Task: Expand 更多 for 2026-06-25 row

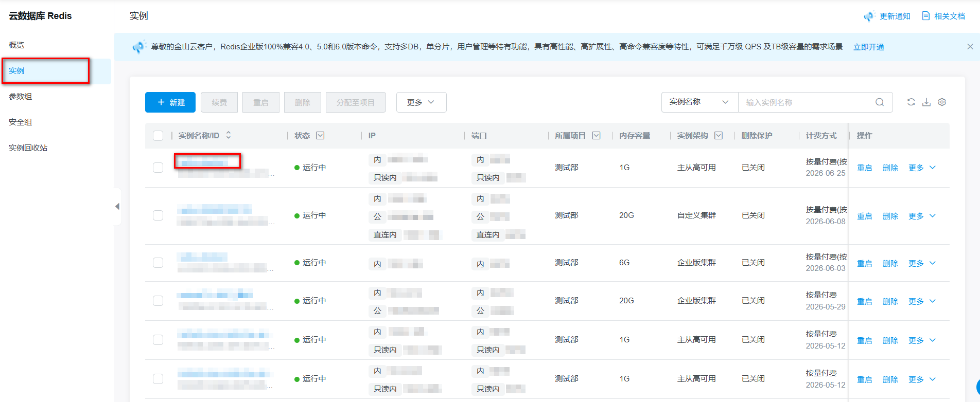Action: [x=922, y=168]
